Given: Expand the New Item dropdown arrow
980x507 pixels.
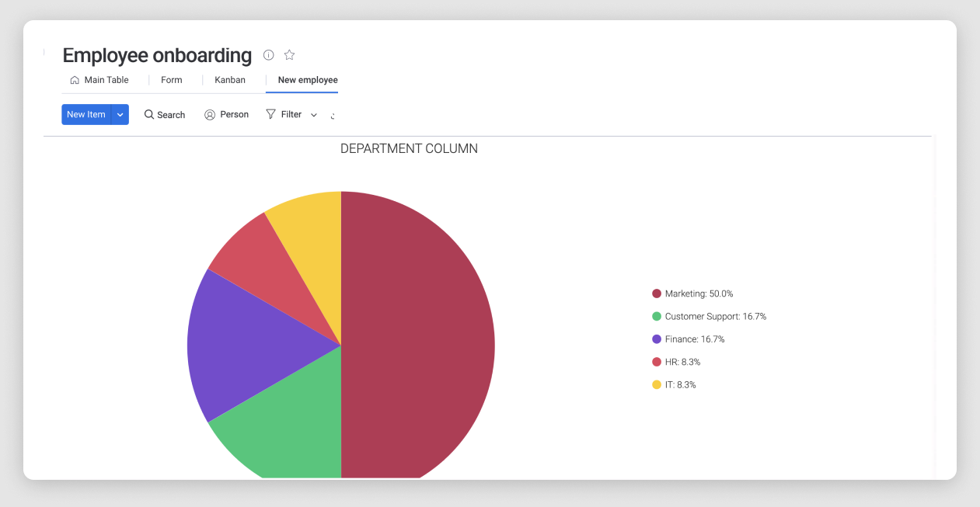Looking at the screenshot, I should 120,115.
